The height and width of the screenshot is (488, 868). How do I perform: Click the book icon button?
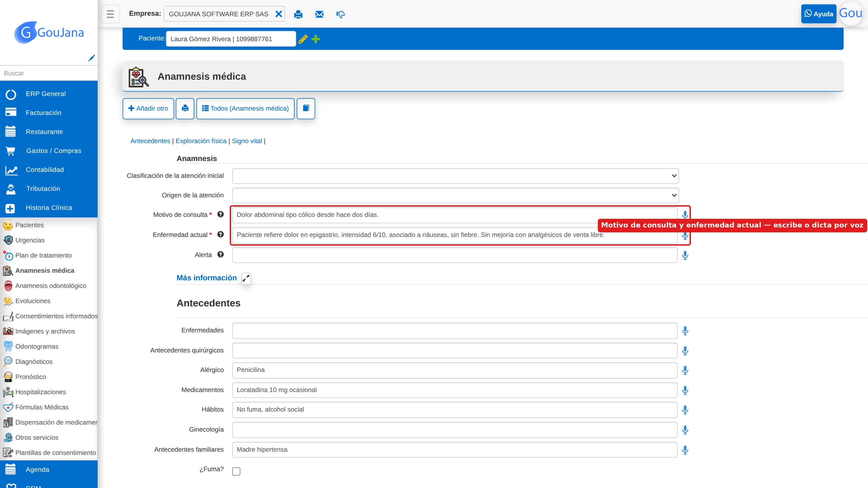[306, 108]
